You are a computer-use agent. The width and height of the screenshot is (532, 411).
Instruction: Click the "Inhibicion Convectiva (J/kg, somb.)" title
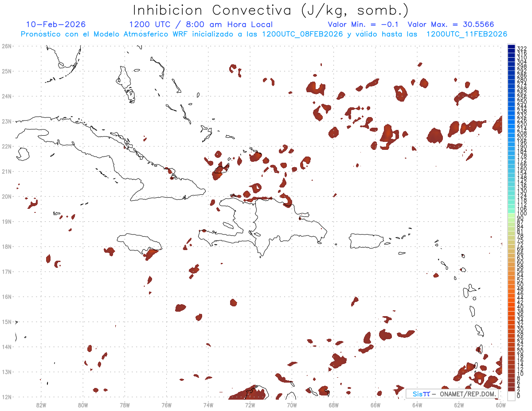coord(271,10)
